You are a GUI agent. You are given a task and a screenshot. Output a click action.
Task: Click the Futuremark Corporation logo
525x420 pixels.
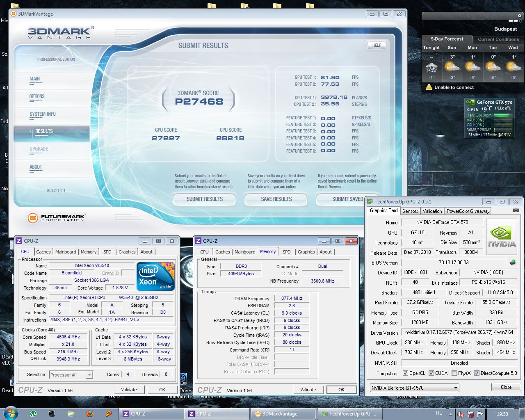(57, 218)
